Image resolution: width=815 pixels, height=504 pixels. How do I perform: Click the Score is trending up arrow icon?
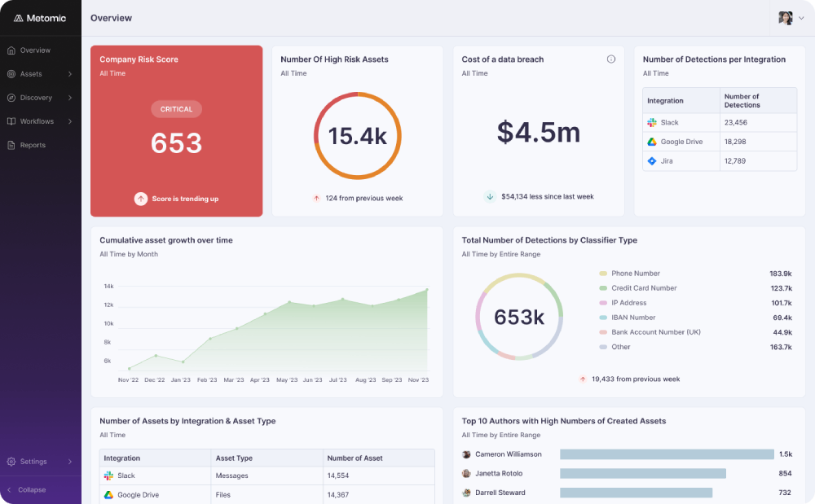point(141,199)
